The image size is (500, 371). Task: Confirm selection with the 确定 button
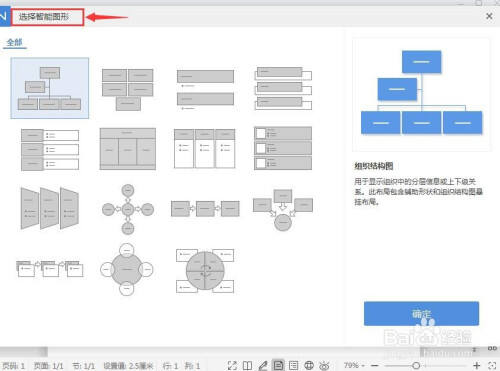point(421,314)
